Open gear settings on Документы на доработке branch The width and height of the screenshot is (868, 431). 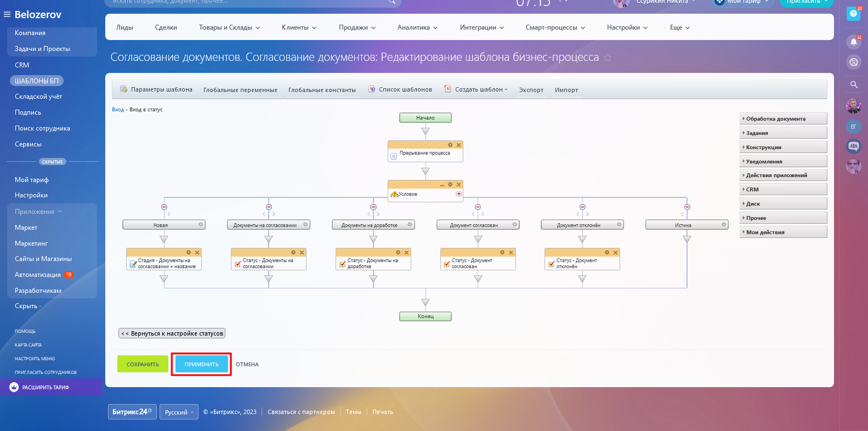[x=410, y=224]
